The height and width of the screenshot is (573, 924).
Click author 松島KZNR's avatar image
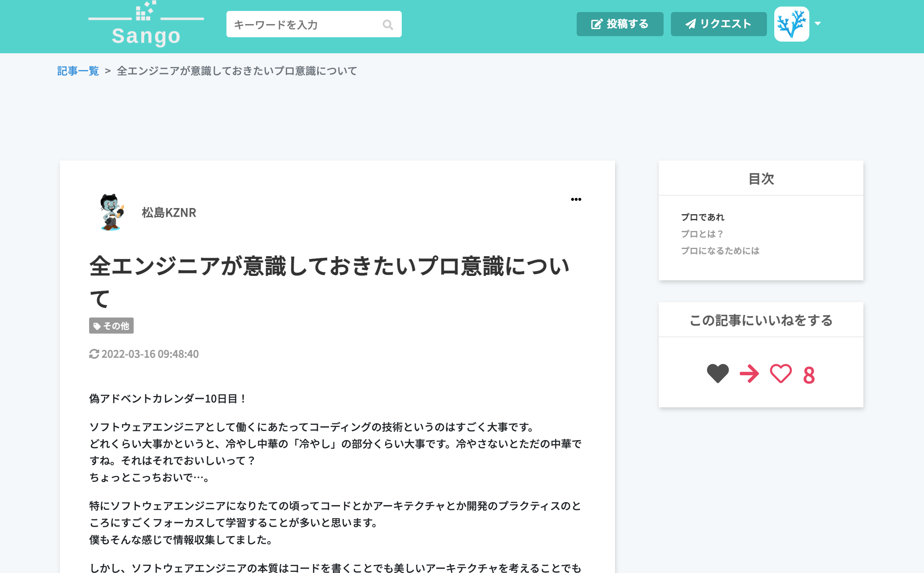pyautogui.click(x=112, y=212)
